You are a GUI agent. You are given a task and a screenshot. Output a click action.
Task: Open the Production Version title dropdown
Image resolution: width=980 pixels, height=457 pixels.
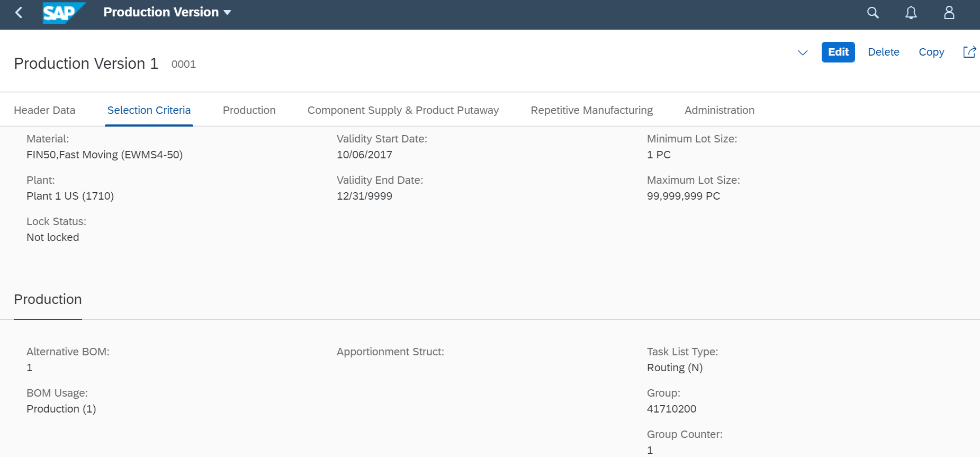[x=167, y=12]
